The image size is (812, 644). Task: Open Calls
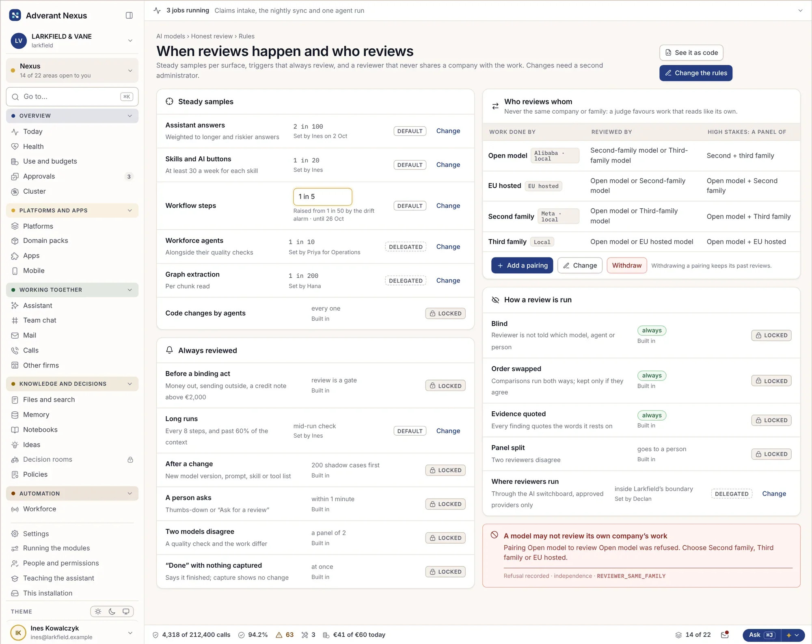pos(30,350)
